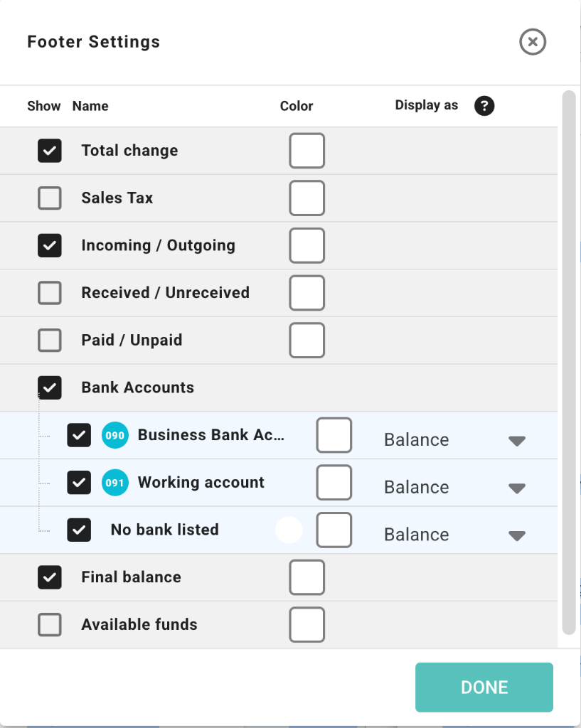Uncheck the Total change checkbox

pyautogui.click(x=50, y=151)
